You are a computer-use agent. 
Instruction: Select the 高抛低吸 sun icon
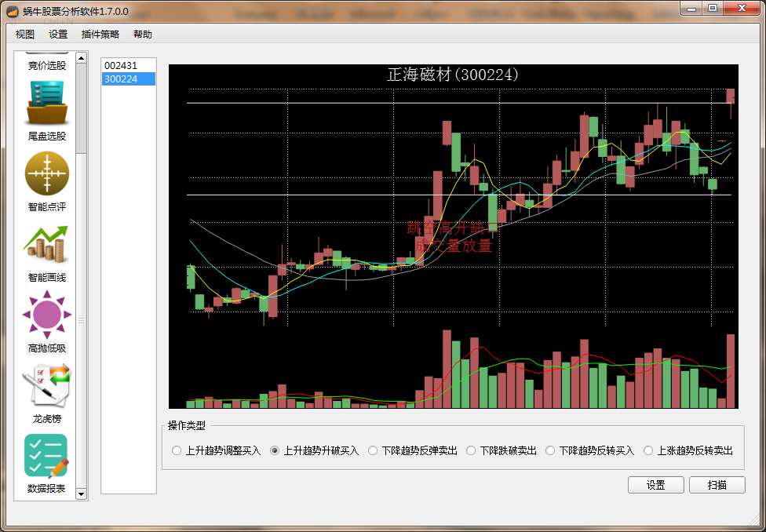[47, 315]
